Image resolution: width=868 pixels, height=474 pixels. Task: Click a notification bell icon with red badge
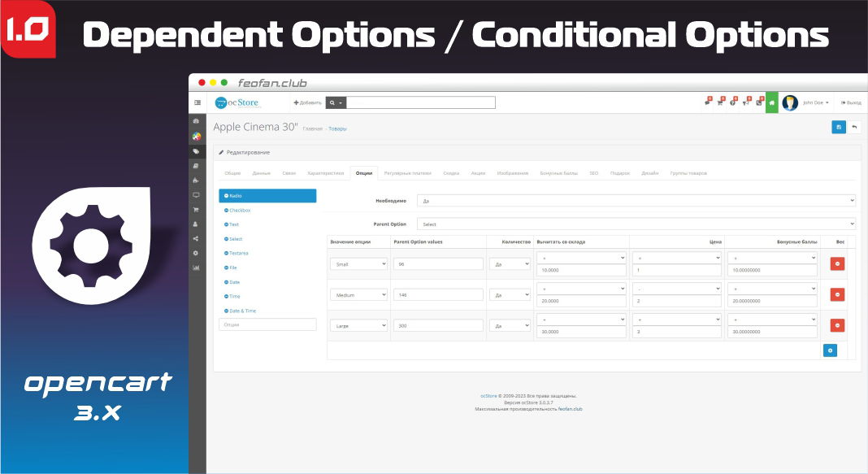(706, 102)
